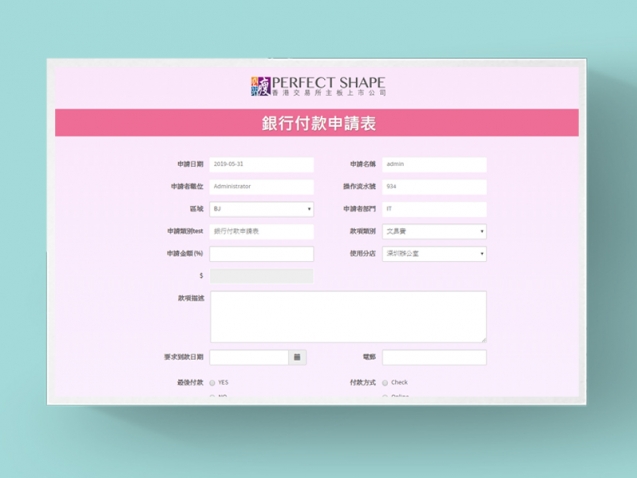Expand the 區域 dropdown showing BJ
The width and height of the screenshot is (637, 478).
point(261,209)
